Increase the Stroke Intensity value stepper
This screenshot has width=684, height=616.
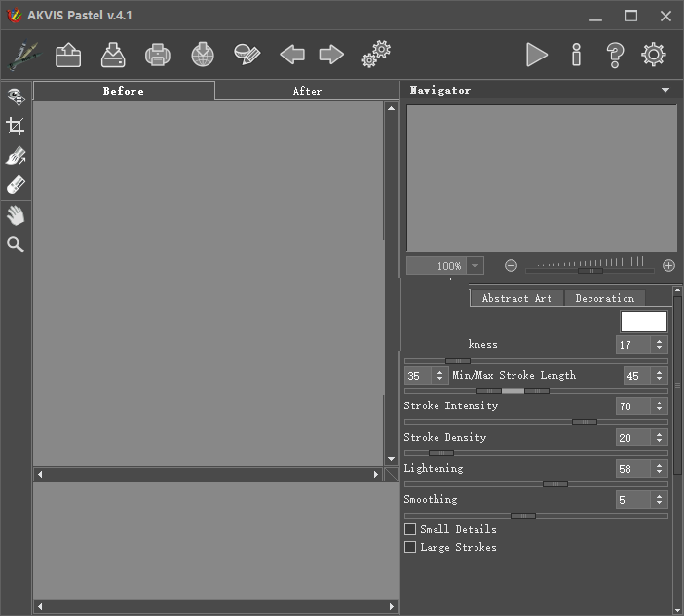pos(660,403)
